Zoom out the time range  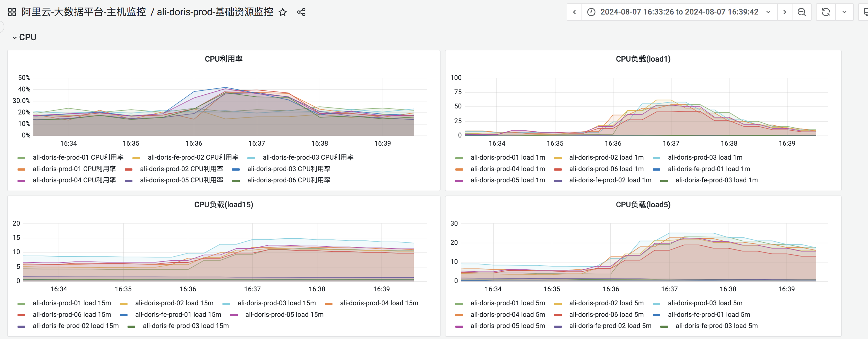[802, 12]
